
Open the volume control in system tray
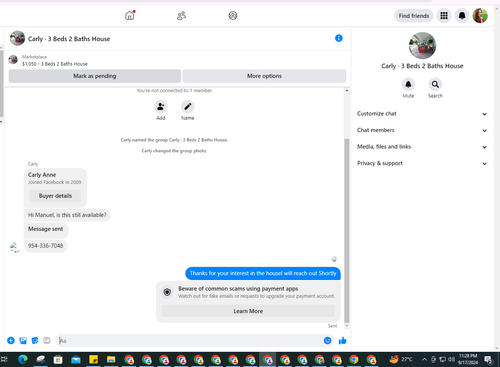coord(451,359)
